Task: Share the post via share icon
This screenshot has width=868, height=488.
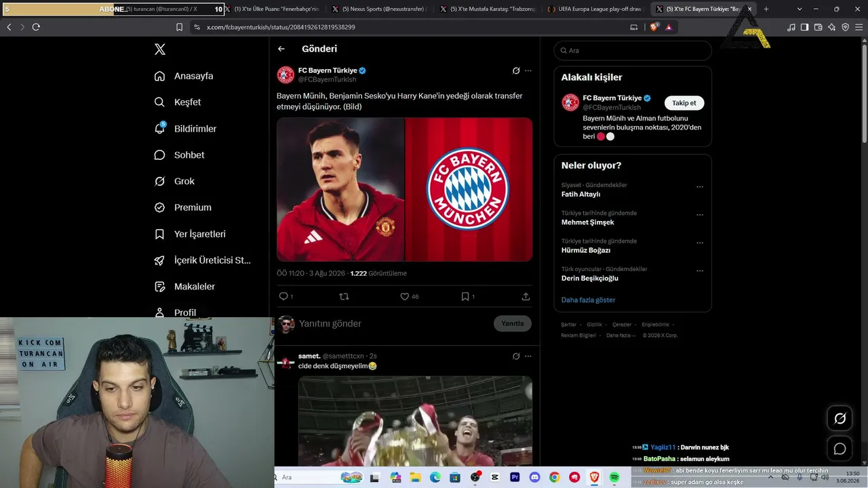Action: click(x=526, y=296)
